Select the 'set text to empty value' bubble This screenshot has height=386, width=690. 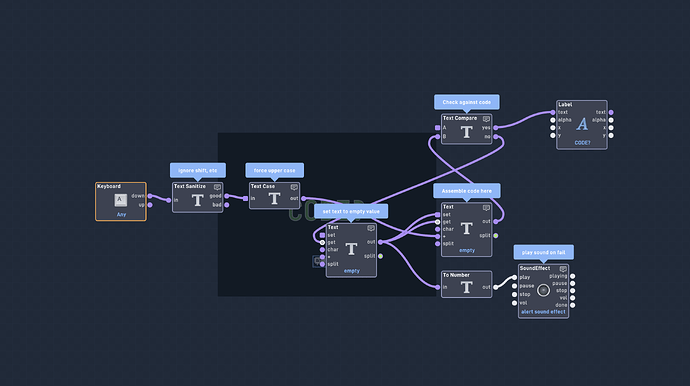point(351,211)
